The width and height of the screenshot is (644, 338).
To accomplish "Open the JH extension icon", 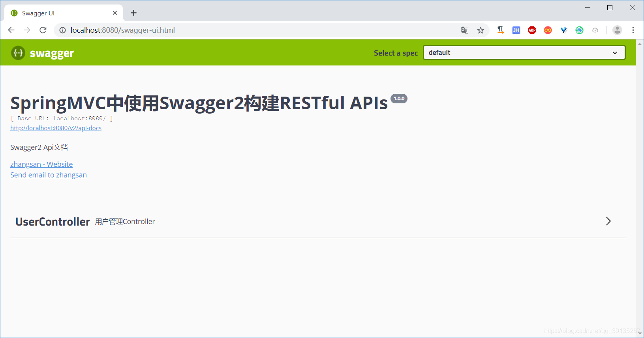I will (x=516, y=30).
